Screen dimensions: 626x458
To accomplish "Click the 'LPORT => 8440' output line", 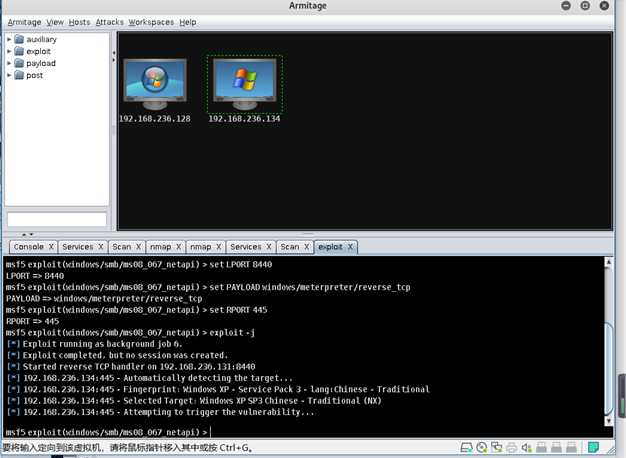I will click(35, 276).
